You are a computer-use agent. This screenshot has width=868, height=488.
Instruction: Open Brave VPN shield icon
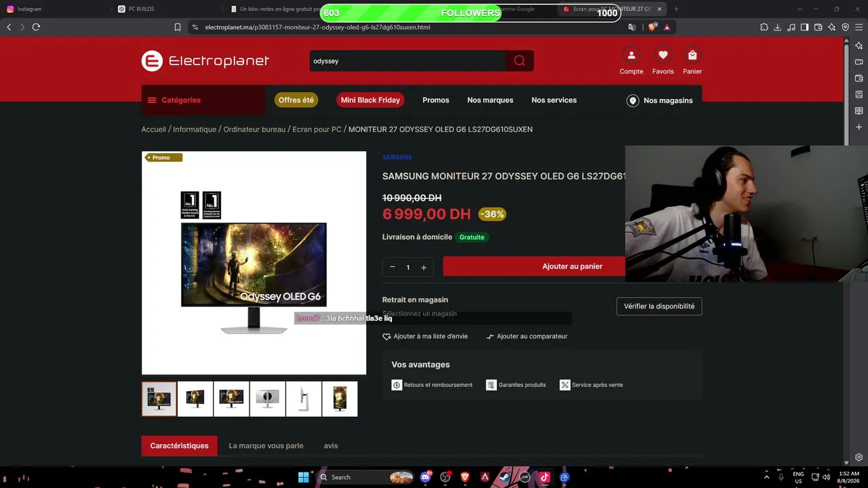(x=846, y=27)
